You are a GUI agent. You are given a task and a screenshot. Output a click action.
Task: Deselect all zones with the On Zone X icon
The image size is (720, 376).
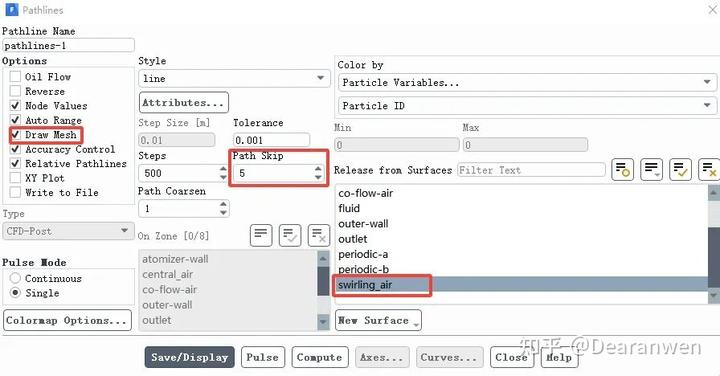pyautogui.click(x=319, y=236)
